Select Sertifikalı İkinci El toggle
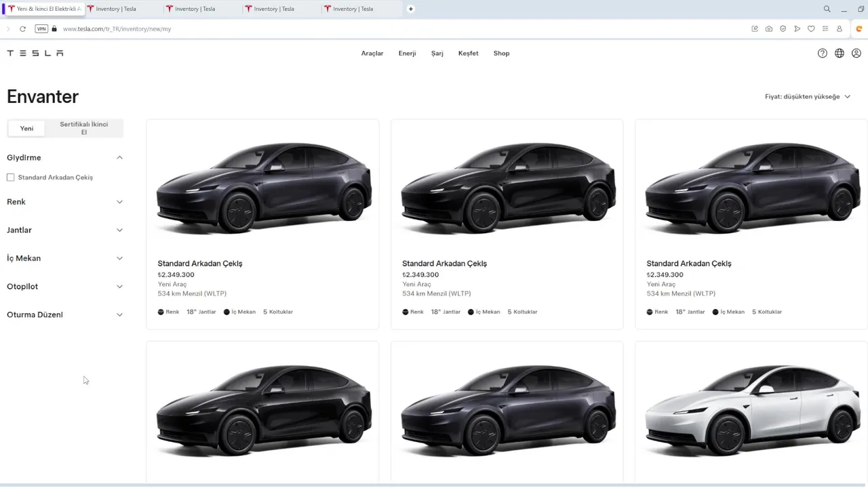868x488 pixels. click(x=84, y=128)
